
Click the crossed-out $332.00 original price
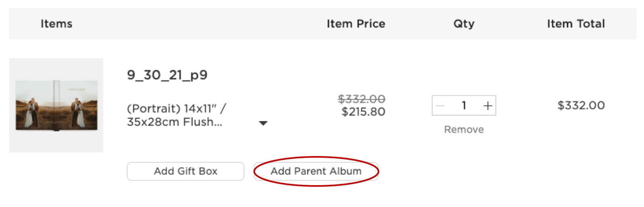pyautogui.click(x=361, y=99)
